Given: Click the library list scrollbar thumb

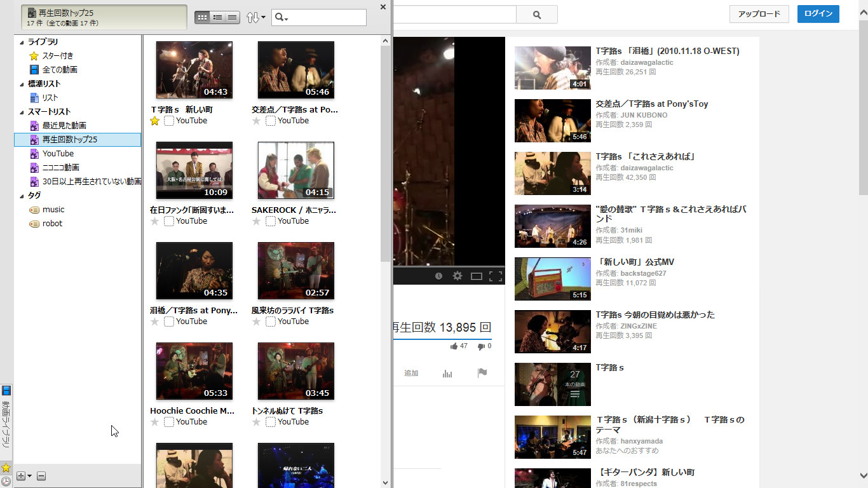Looking at the screenshot, I should coord(386,154).
